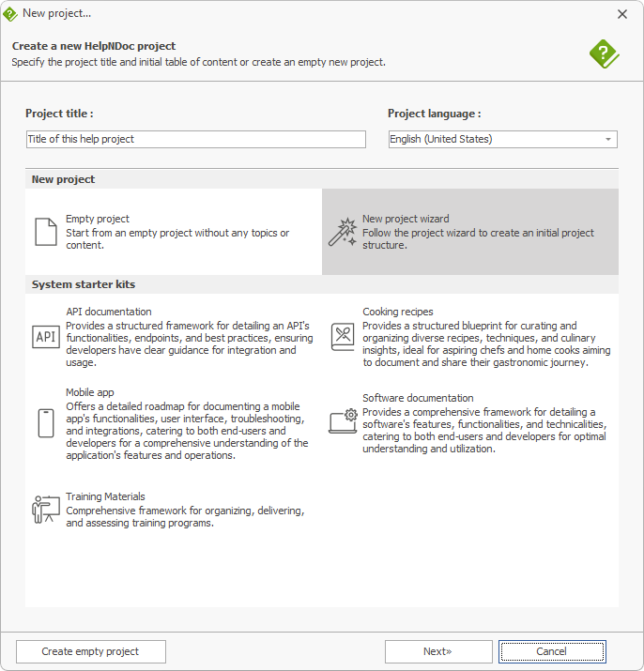This screenshot has height=671, width=644.
Task: Click the Create empty project button
Action: pos(91,651)
